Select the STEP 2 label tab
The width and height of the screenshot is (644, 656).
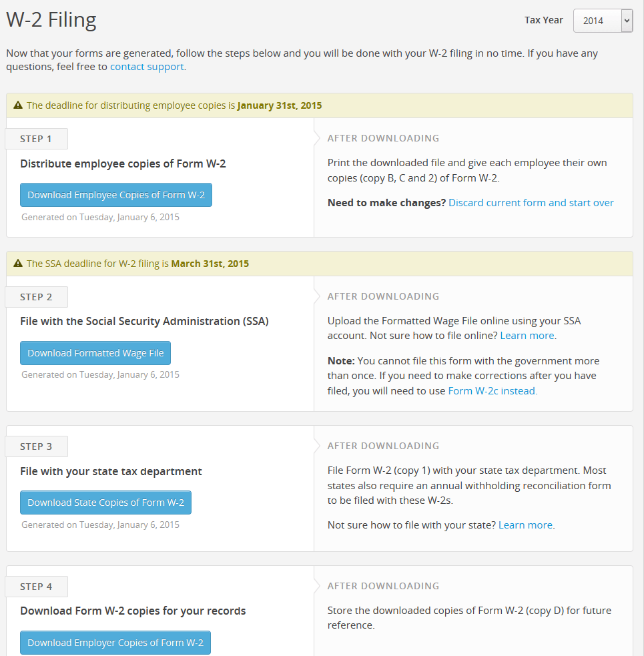pos(37,297)
